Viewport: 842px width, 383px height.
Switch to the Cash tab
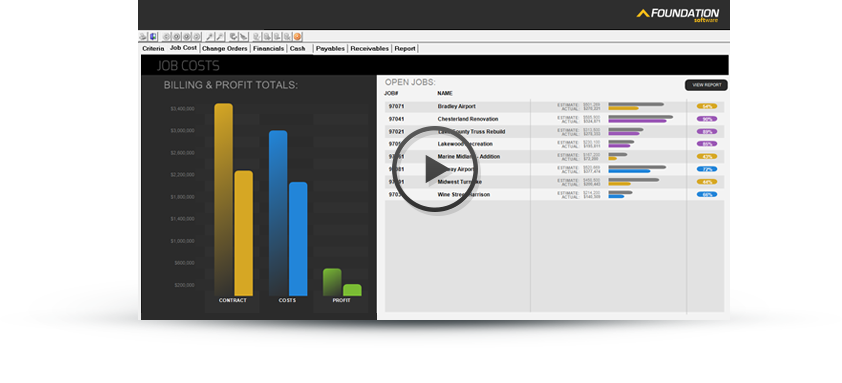click(x=297, y=48)
